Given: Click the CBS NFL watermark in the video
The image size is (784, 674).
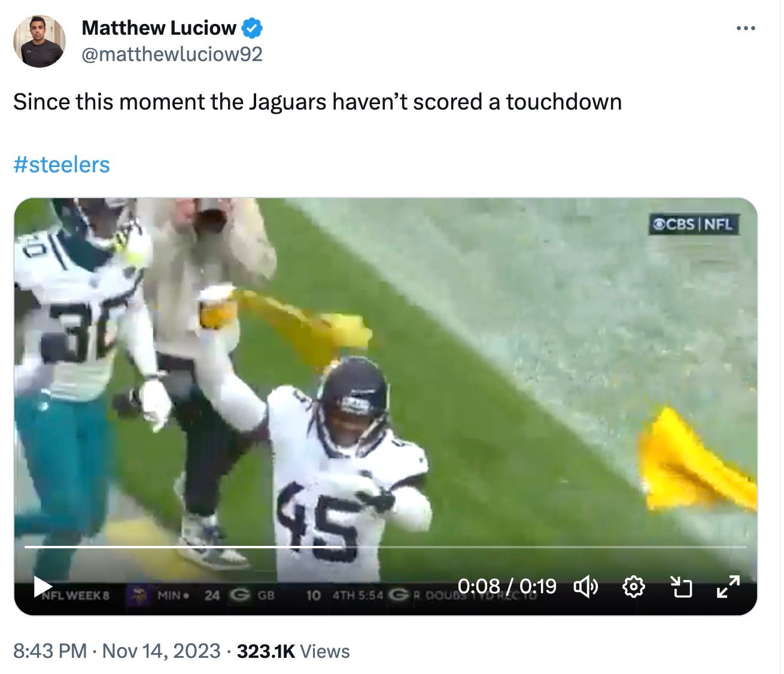Looking at the screenshot, I should [x=694, y=224].
